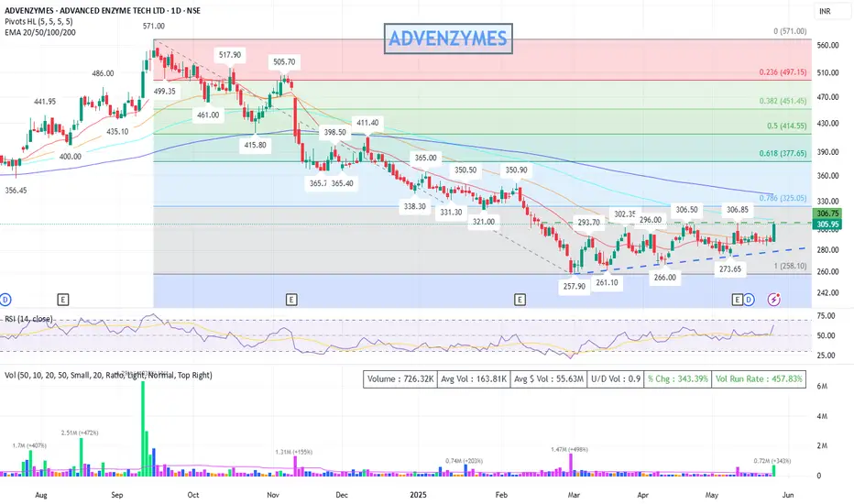Click the dividend D marker beside lightning icon
Screen dimensions: 854x504
[x=749, y=299]
